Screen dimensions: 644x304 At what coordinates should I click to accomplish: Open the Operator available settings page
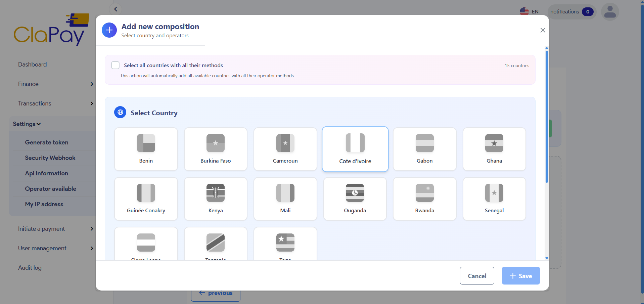(51, 189)
